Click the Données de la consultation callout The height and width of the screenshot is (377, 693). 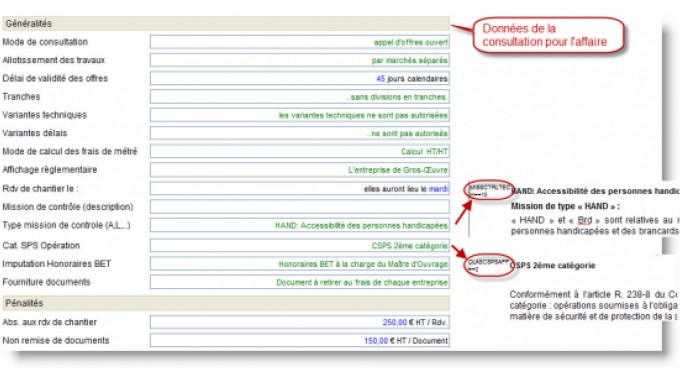coord(548,35)
